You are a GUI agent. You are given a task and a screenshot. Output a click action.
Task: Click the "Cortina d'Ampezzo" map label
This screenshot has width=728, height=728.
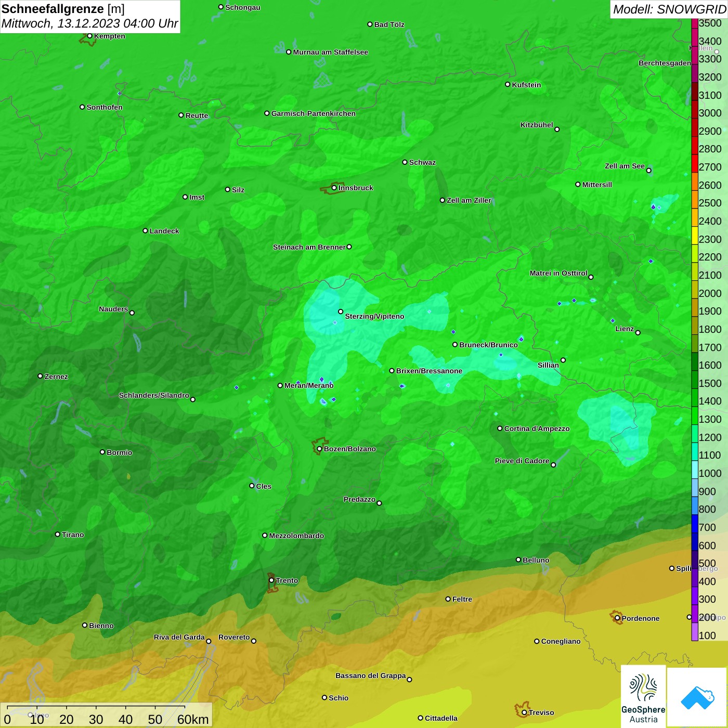pos(537,428)
